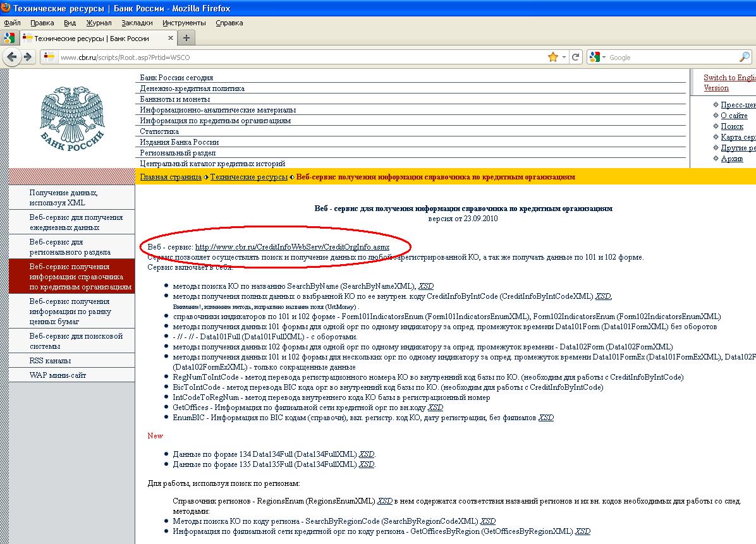Open the Журнал menu
The width and height of the screenshot is (756, 544).
click(99, 23)
